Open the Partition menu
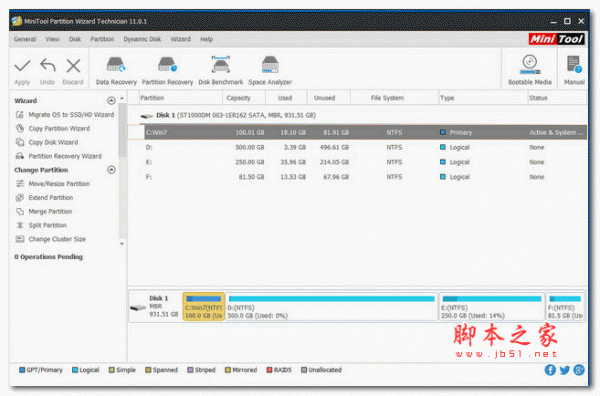 tap(102, 39)
